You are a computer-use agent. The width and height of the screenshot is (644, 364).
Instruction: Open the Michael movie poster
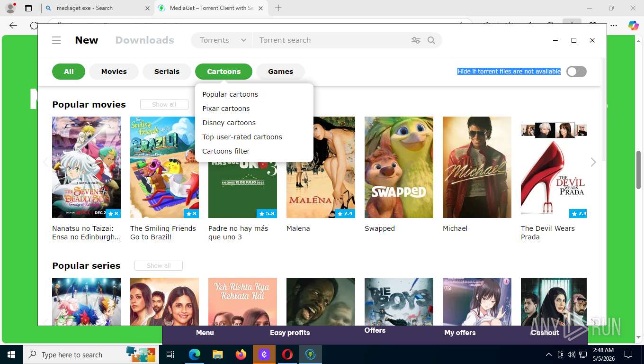[477, 167]
